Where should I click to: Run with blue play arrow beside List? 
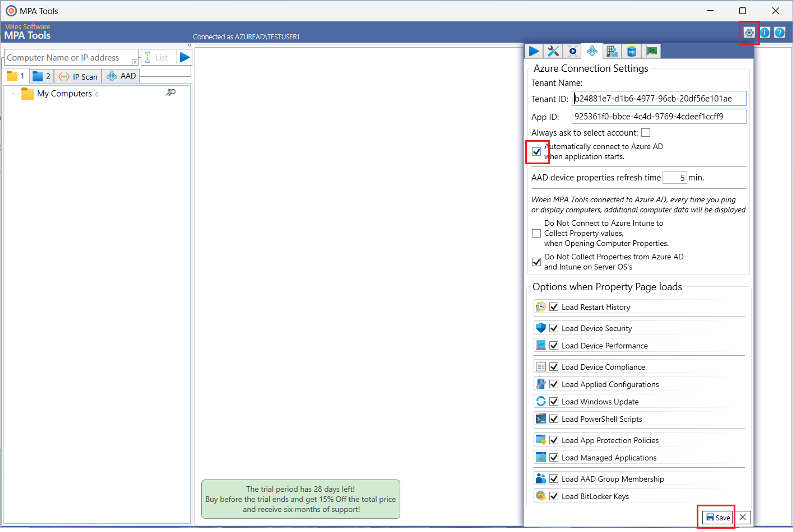click(x=184, y=57)
